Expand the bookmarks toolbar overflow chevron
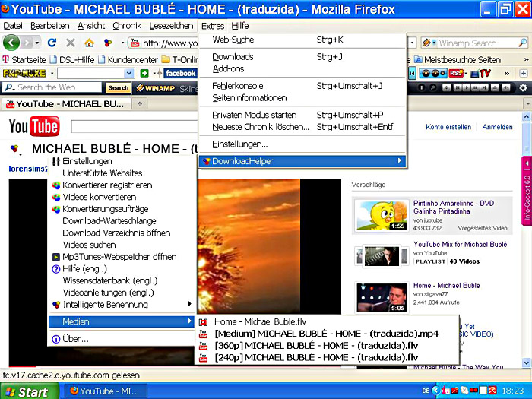532x399 pixels. coord(526,60)
